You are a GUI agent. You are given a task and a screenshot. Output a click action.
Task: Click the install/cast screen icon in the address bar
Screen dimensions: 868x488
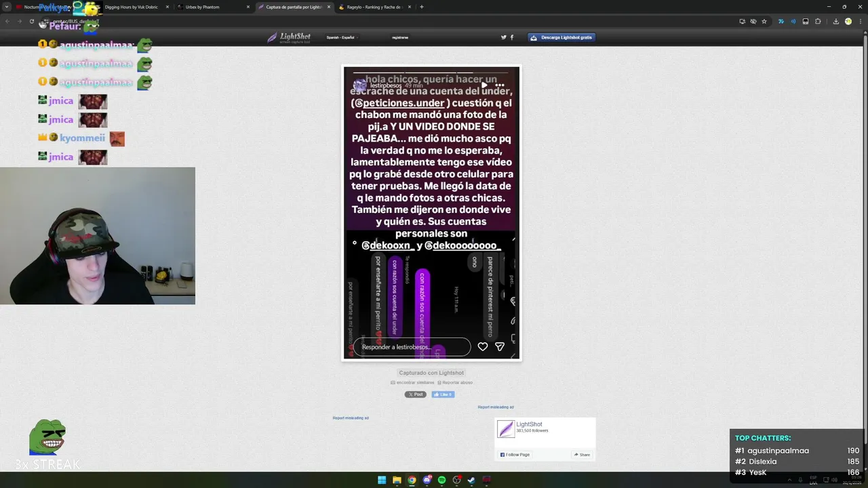tap(743, 21)
